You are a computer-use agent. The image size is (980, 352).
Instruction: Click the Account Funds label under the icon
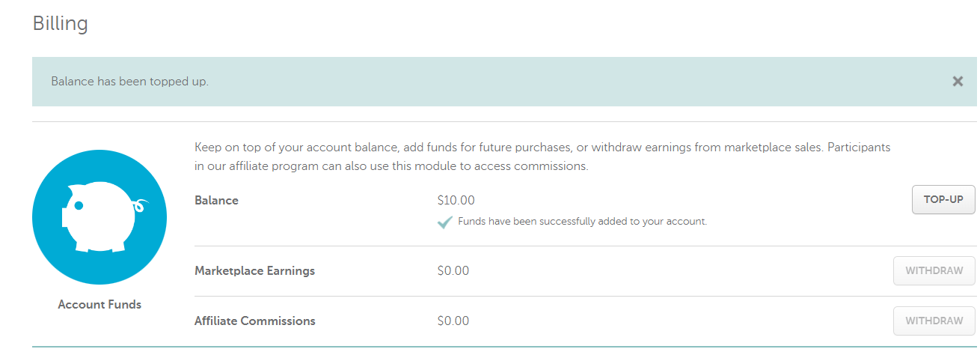pos(99,305)
